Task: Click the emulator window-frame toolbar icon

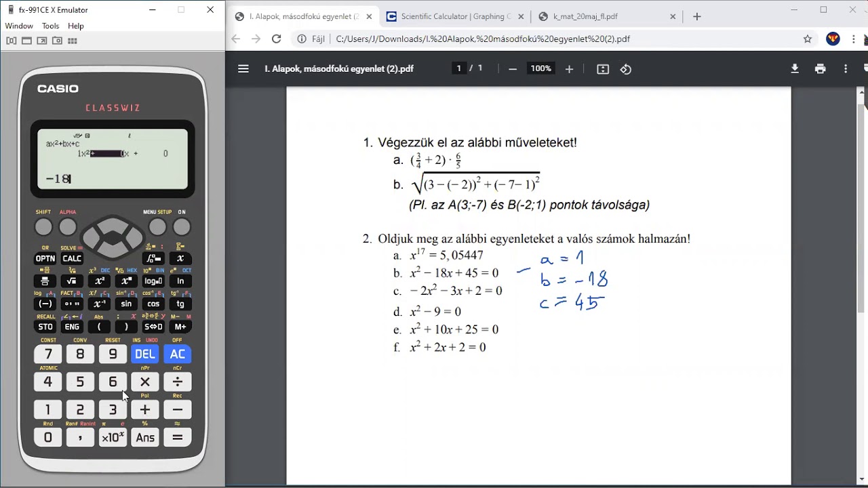Action: 26,41
